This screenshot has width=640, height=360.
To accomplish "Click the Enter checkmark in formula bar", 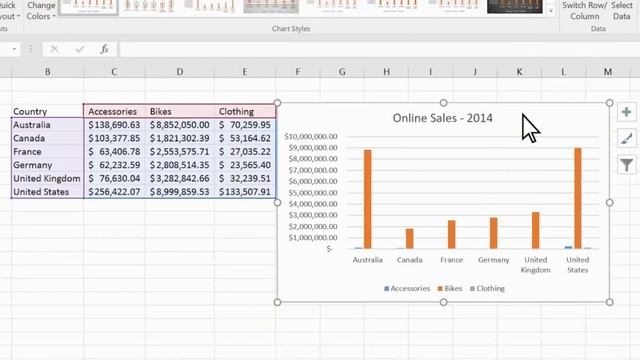I will 80,49.
